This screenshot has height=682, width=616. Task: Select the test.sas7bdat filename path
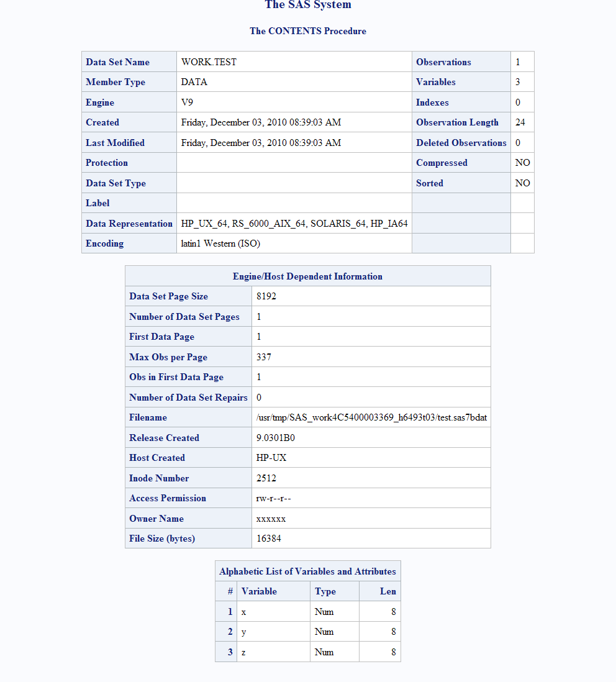371,417
